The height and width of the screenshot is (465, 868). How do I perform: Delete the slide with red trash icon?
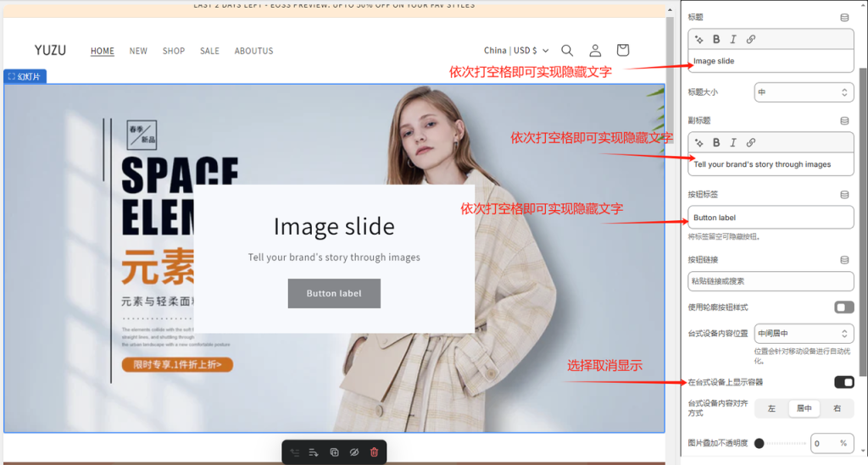[x=374, y=452]
